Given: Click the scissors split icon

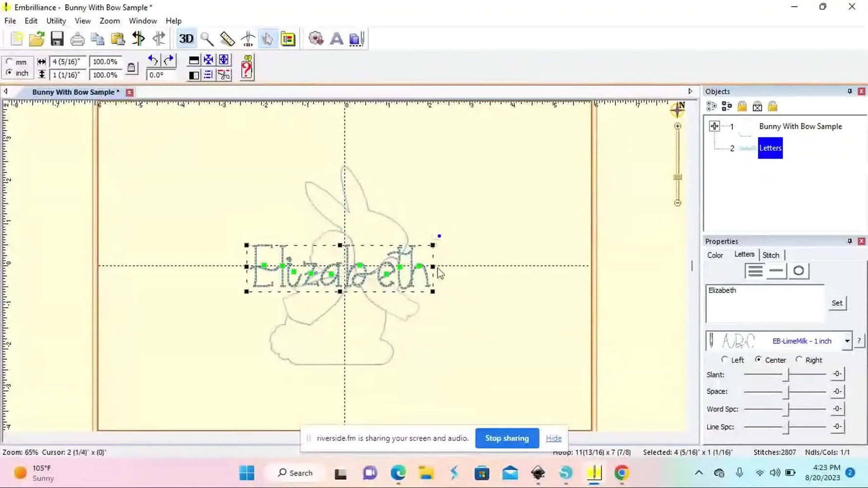Looking at the screenshot, I should [x=224, y=75].
